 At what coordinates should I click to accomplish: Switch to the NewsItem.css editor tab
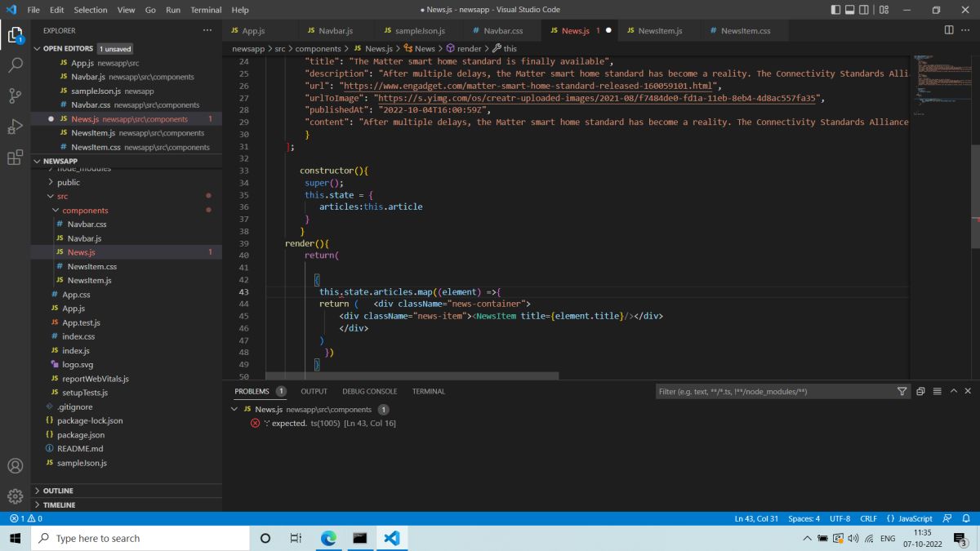click(746, 30)
